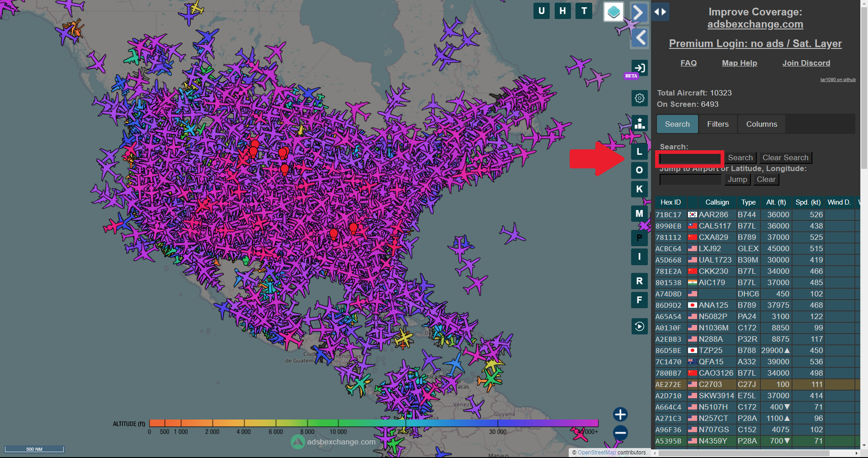Viewport: 868px width, 458px height.
Task: Click the beta login arrow icon
Action: point(640,68)
